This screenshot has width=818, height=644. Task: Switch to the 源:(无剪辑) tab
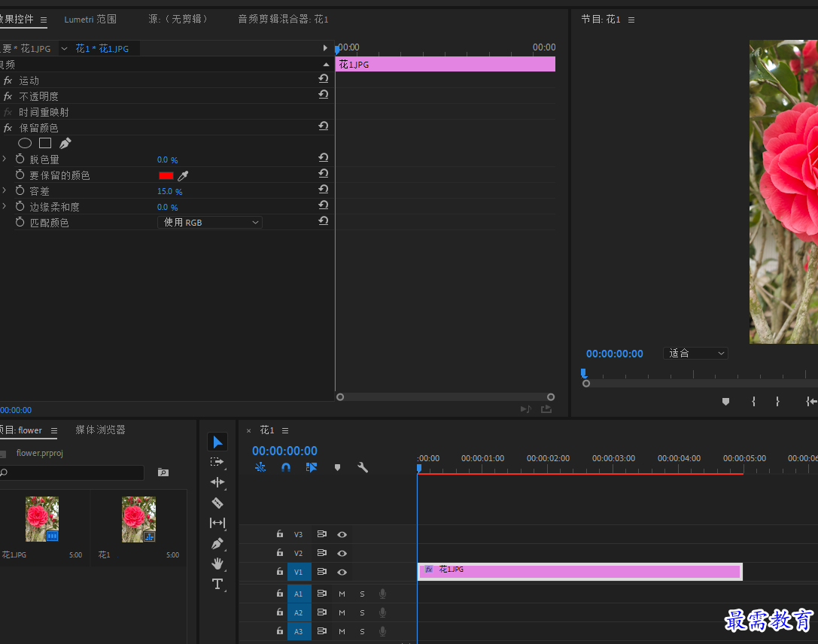pyautogui.click(x=179, y=20)
